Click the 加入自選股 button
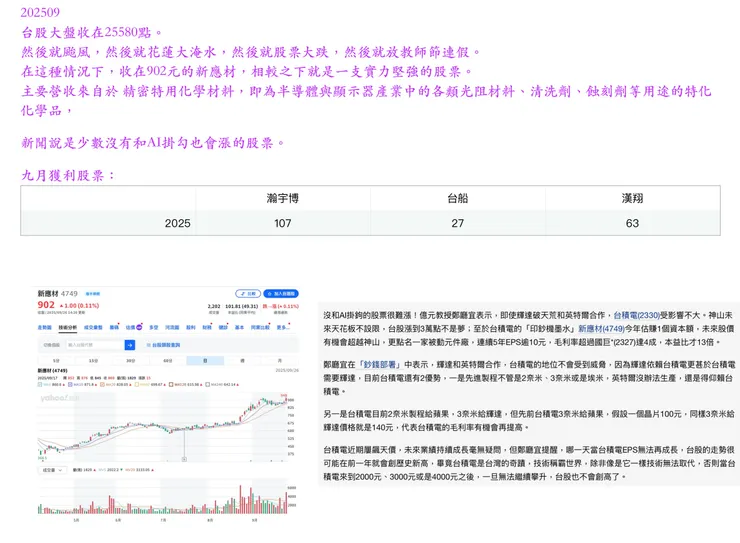Image resolution: width=740 pixels, height=543 pixels. coord(281,293)
